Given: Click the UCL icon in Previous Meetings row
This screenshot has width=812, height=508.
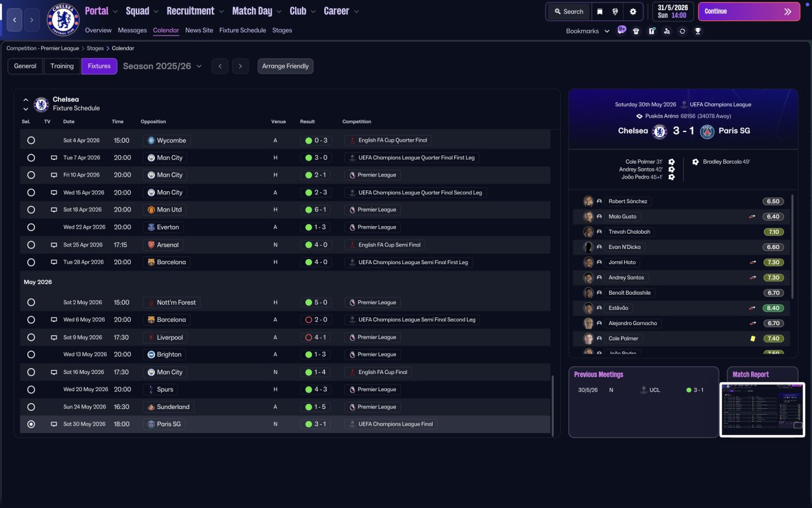Looking at the screenshot, I should (643, 390).
